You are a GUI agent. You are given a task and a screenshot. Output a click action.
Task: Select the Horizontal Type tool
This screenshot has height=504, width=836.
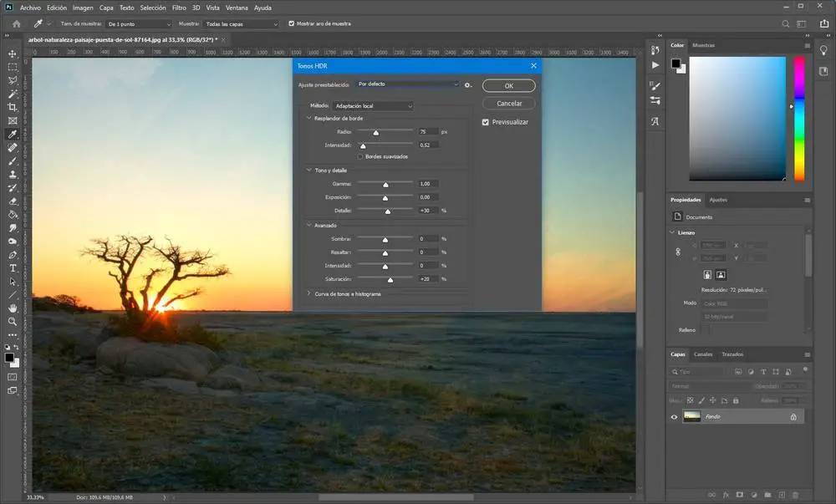point(13,267)
